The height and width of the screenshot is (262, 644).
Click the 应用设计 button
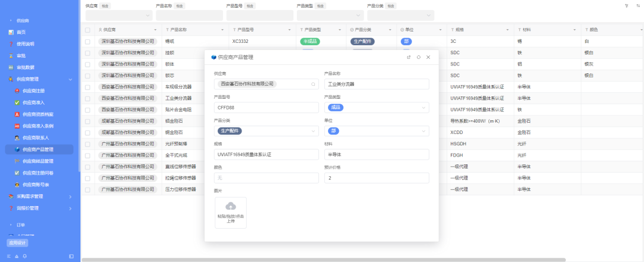click(18, 243)
